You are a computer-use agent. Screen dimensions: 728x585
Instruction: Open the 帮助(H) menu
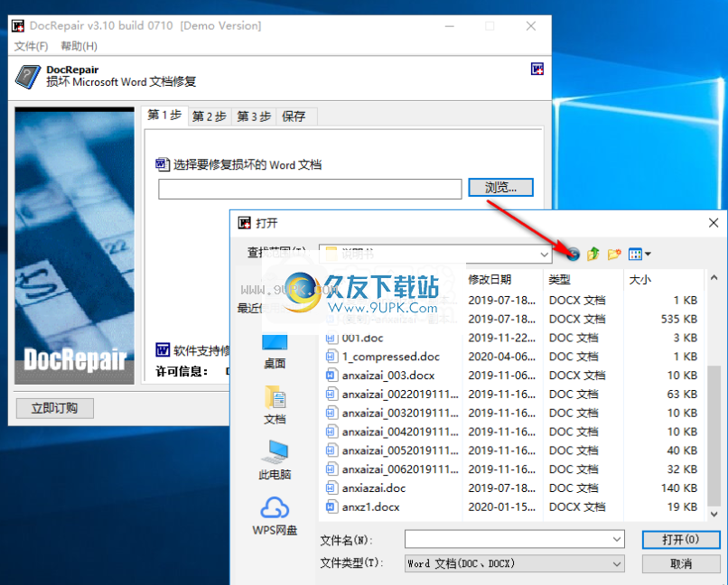point(79,46)
